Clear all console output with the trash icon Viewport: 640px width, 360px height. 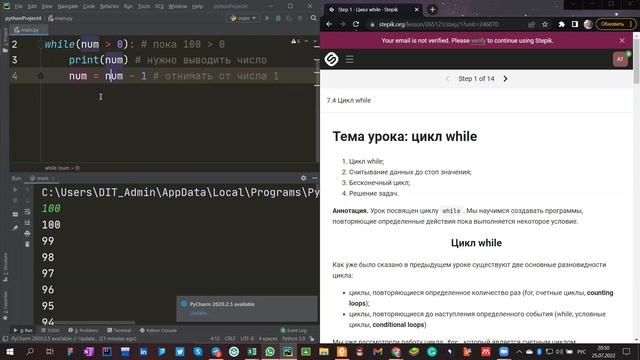tap(27, 244)
